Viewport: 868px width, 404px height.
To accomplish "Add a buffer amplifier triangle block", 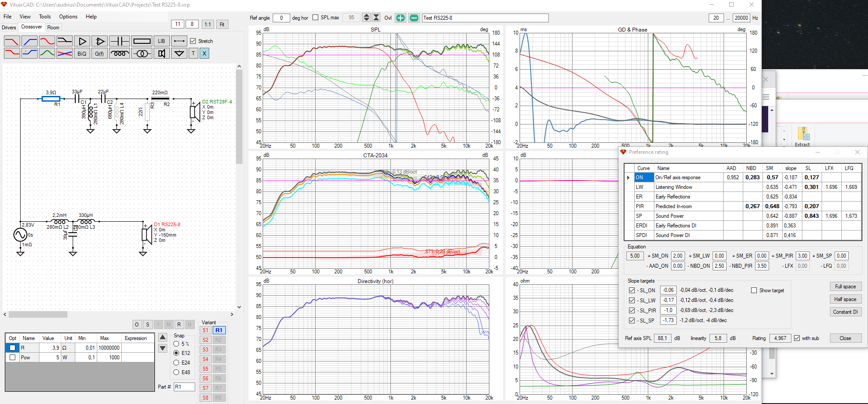I will coord(82,41).
